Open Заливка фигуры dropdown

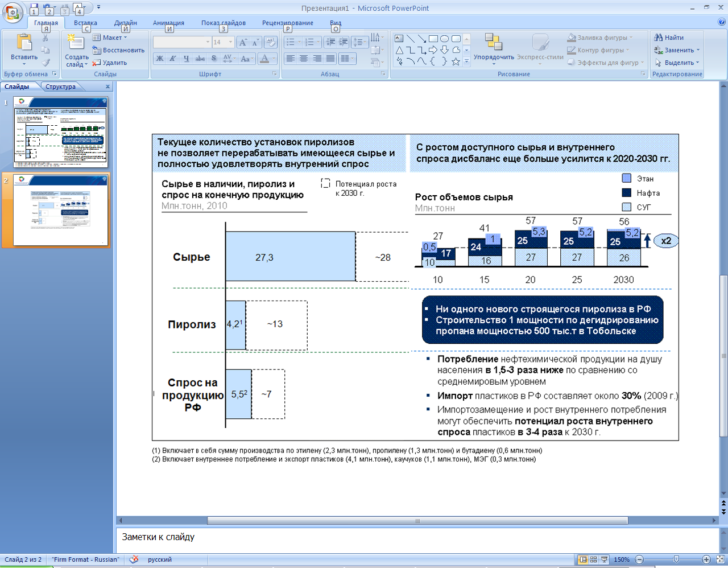coord(601,38)
